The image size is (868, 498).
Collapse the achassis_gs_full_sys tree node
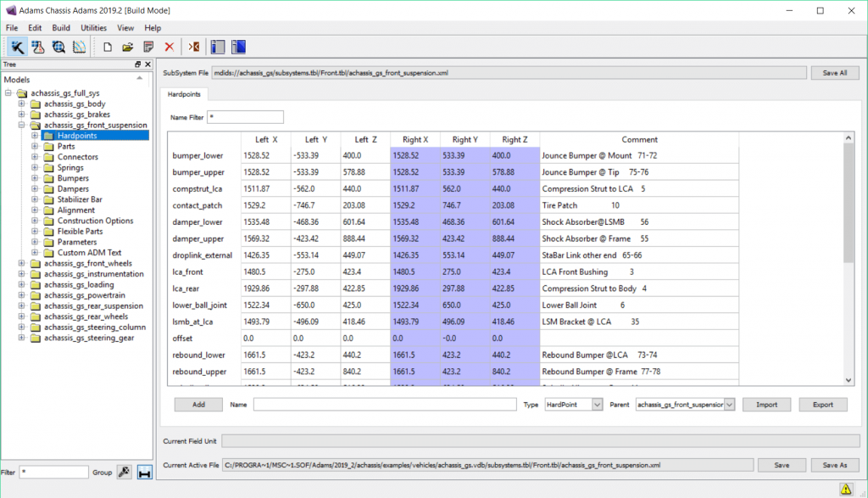(8, 93)
